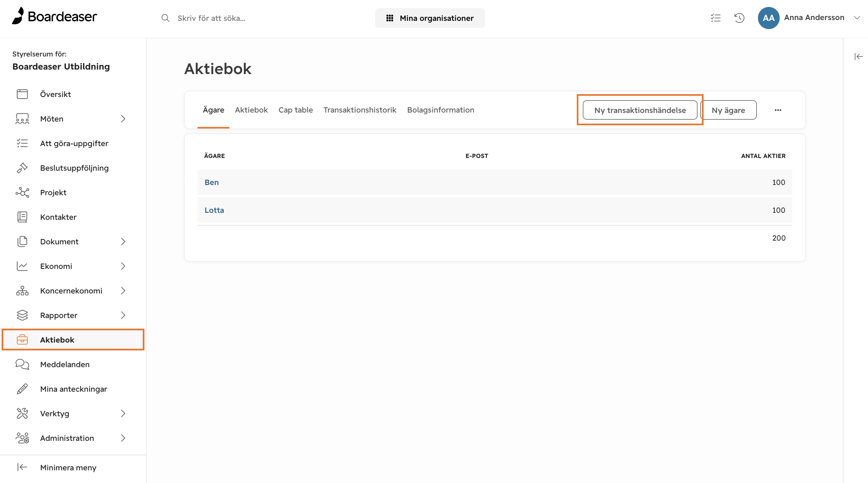Click the grid icon in Mina organisationer
868x483 pixels.
(x=390, y=18)
